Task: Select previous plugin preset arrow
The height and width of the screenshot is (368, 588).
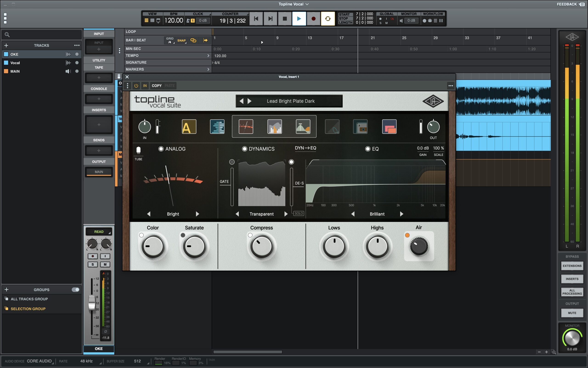Action: click(x=241, y=101)
